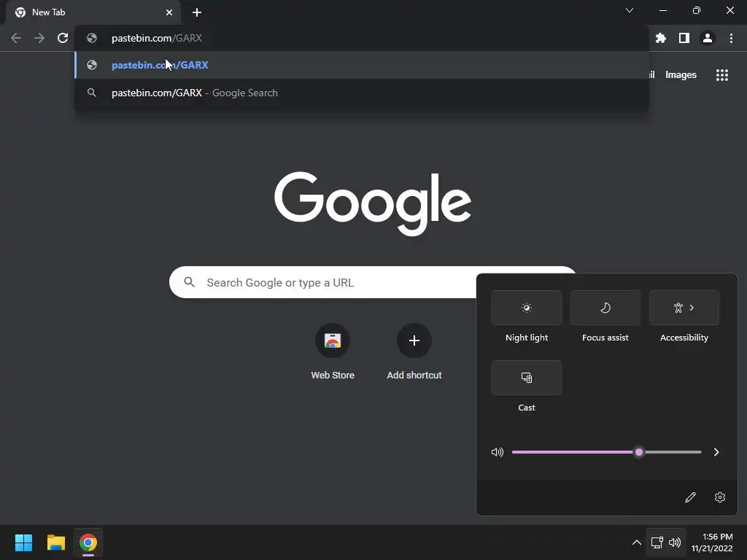Open File Explorer from the taskbar
747x560 pixels.
[55, 542]
